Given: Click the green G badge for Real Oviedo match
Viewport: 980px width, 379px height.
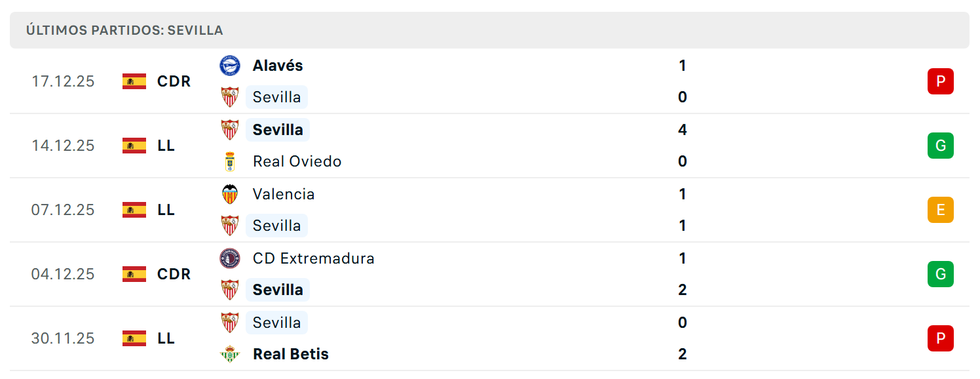Looking at the screenshot, I should point(941,146).
